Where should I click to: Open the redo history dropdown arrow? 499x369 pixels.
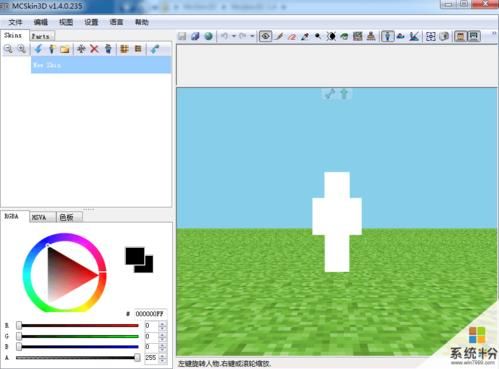(x=252, y=36)
